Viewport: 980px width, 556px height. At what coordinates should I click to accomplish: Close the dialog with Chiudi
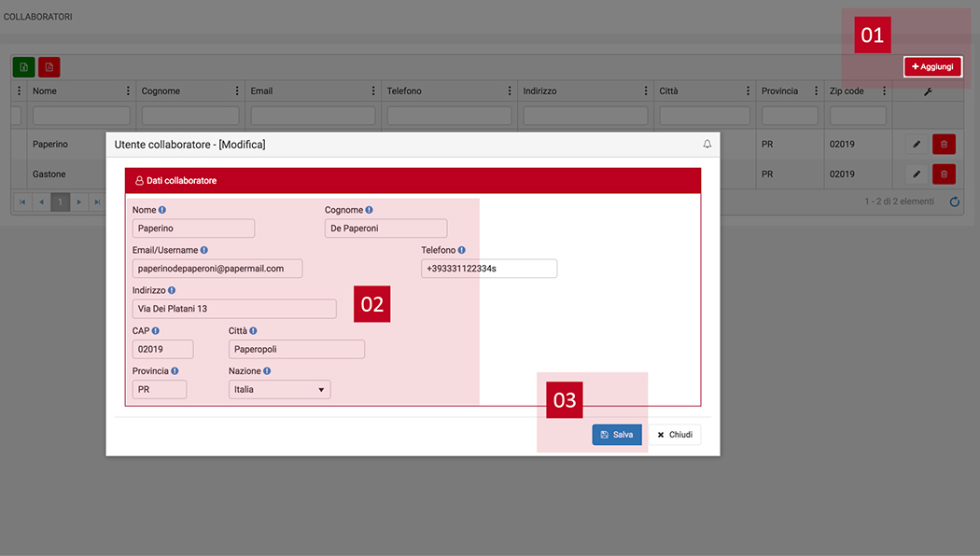click(x=675, y=435)
